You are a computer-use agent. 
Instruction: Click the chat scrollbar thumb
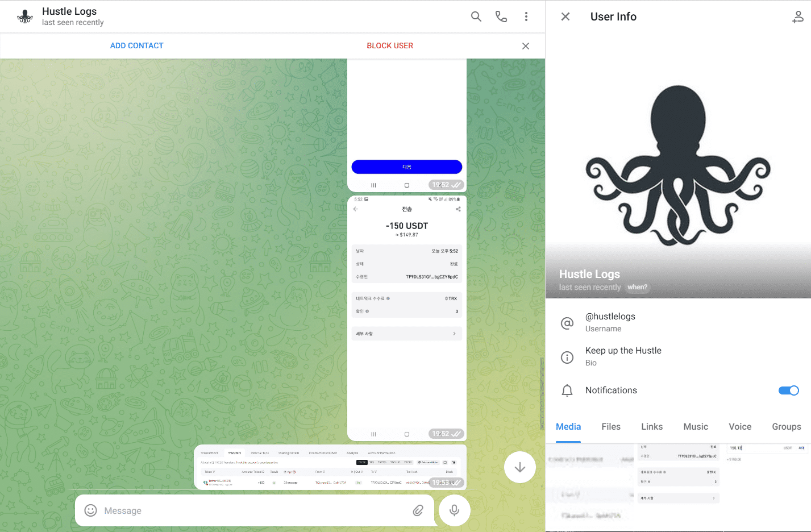(x=542, y=393)
